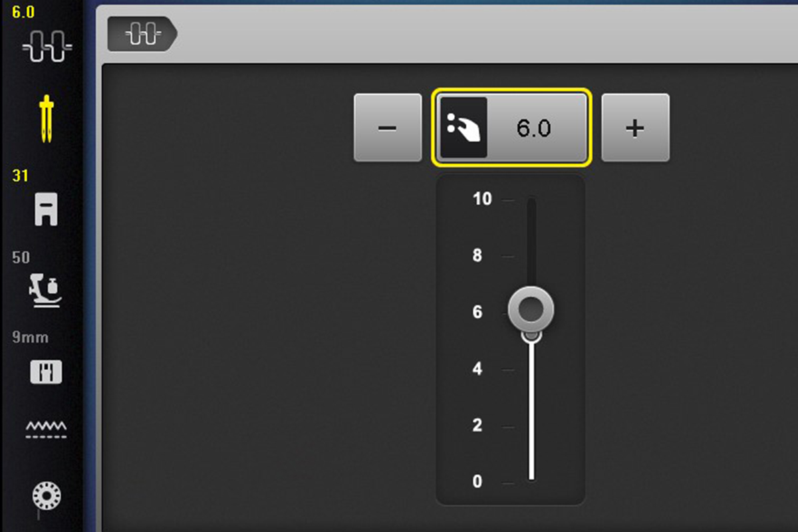Set slider to the 10 mark
The image size is (798, 532).
tap(531, 199)
